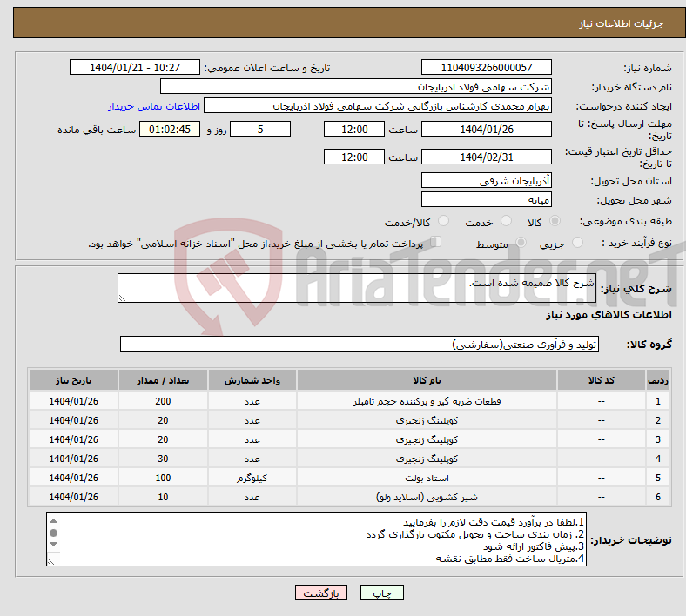Click the request creator name field
The image size is (686, 616).
click(x=378, y=106)
